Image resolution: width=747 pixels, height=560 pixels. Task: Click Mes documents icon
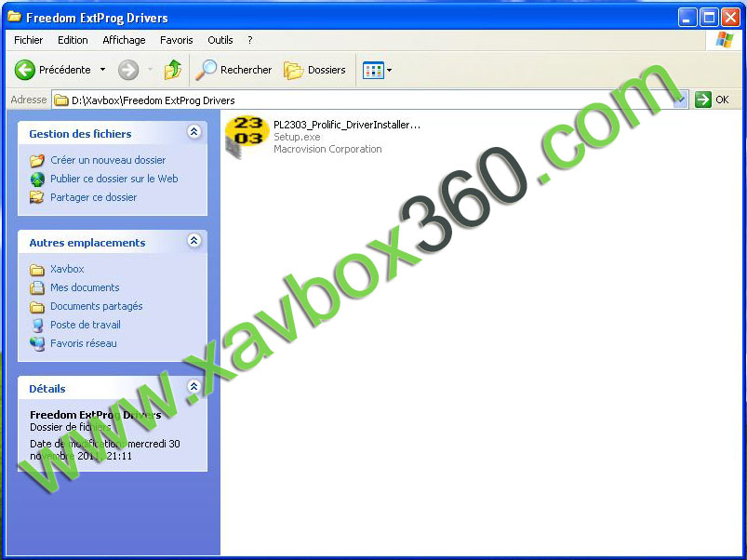(37, 287)
